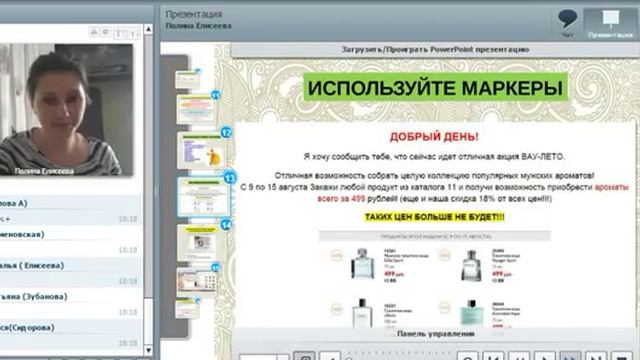
Task: Click chat scrollbar up arrow
Action: tap(148, 29)
